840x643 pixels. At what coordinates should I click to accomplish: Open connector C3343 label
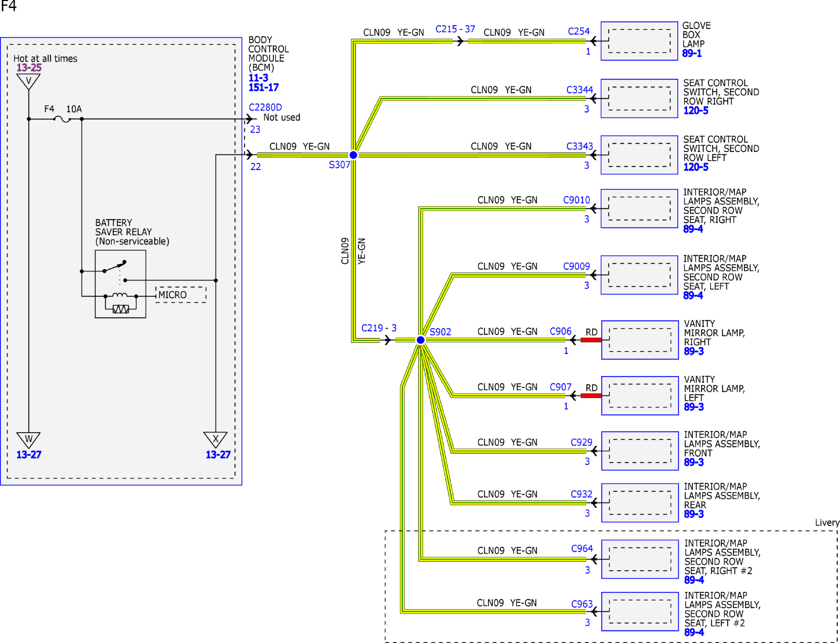click(579, 146)
